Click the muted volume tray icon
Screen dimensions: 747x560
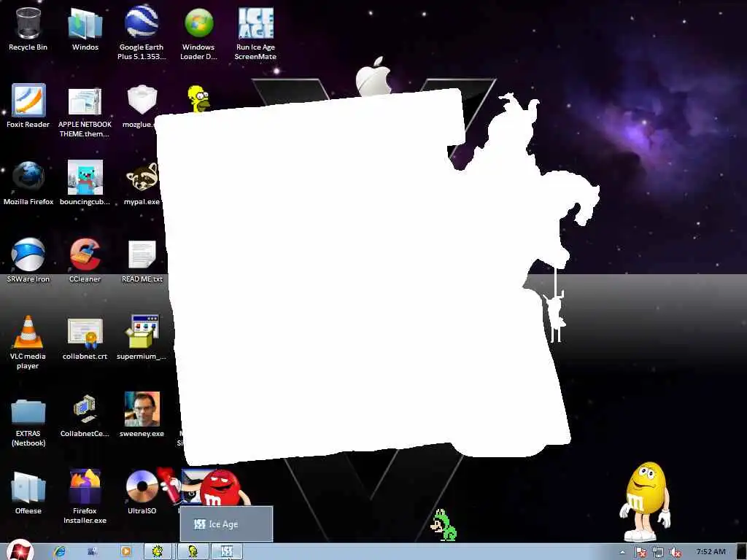675,553
